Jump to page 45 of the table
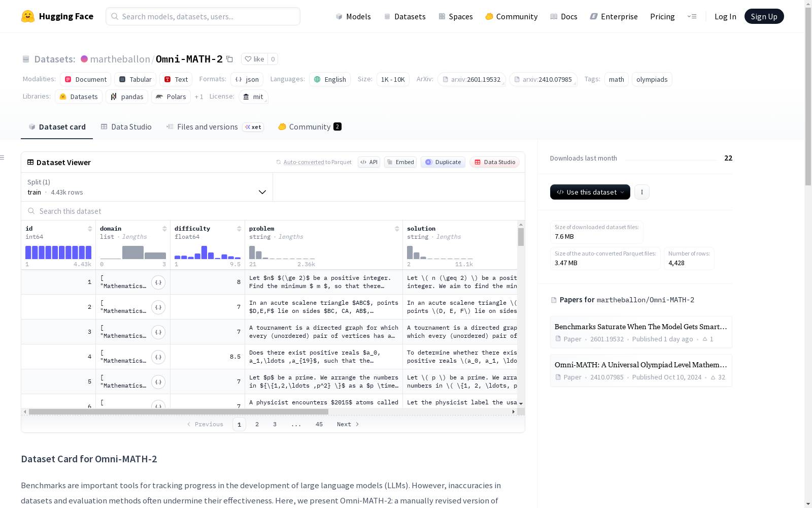Image resolution: width=812 pixels, height=508 pixels. (319, 424)
